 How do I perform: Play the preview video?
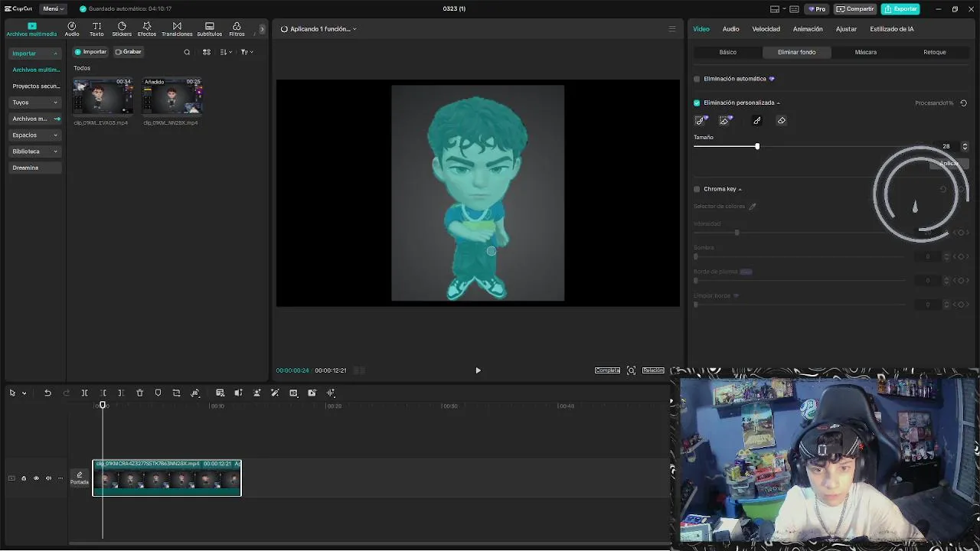(478, 370)
